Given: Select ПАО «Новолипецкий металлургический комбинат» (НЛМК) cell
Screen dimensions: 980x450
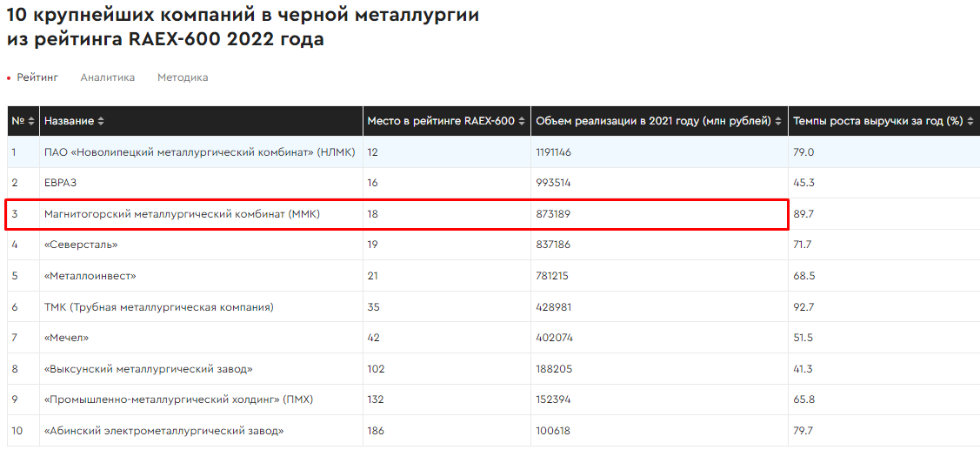Looking at the screenshot, I should [x=201, y=152].
